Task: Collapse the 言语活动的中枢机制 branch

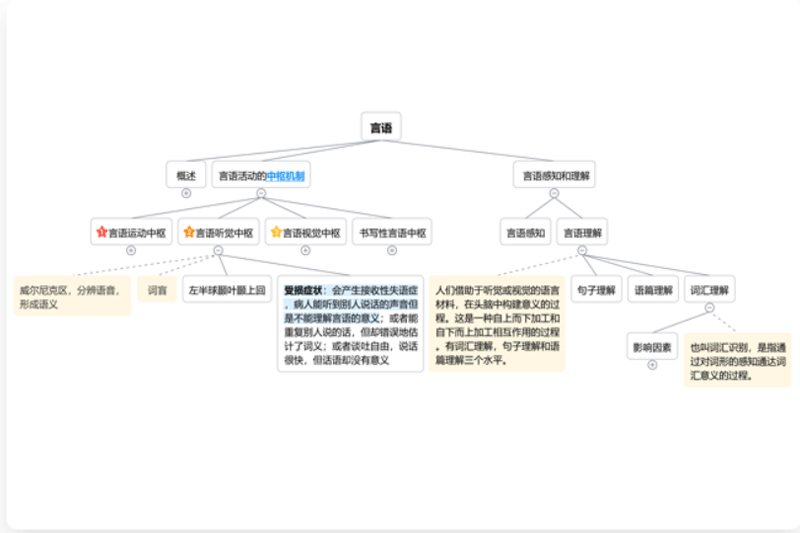Action: point(261,193)
